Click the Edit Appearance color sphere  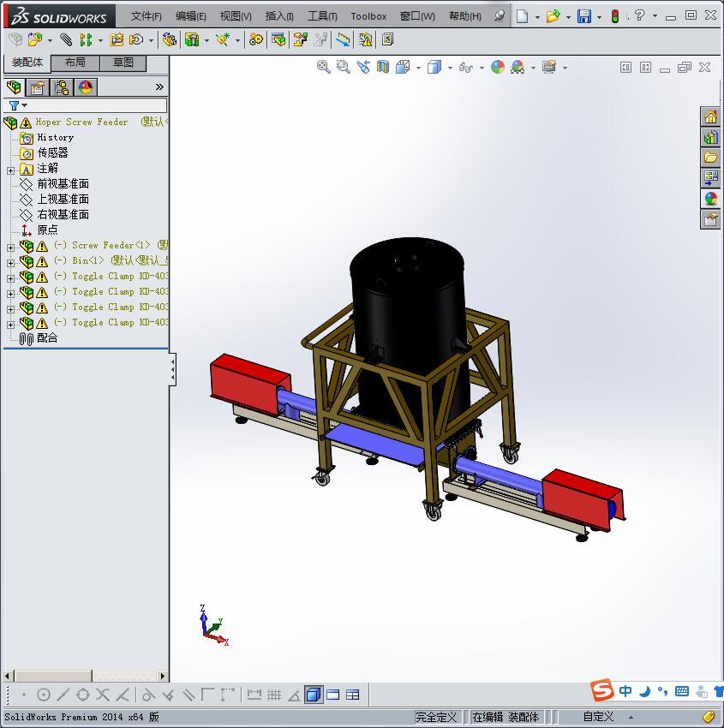[x=497, y=68]
